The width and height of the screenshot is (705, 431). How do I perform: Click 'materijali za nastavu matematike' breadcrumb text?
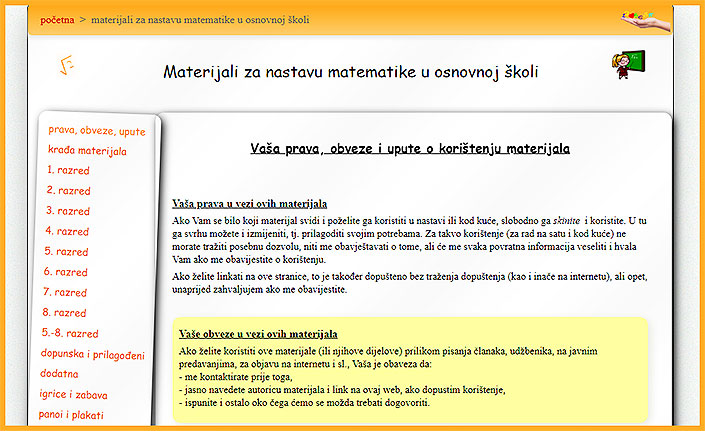click(200, 20)
